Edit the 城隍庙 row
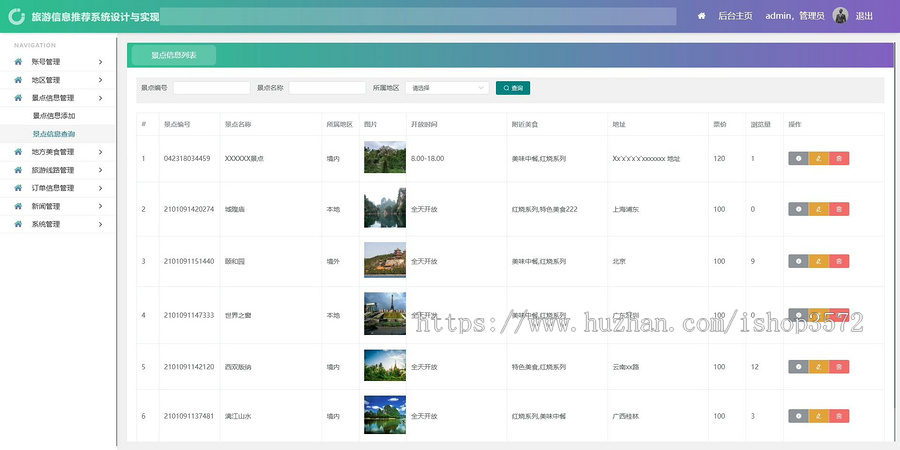The image size is (900, 450). [x=818, y=209]
